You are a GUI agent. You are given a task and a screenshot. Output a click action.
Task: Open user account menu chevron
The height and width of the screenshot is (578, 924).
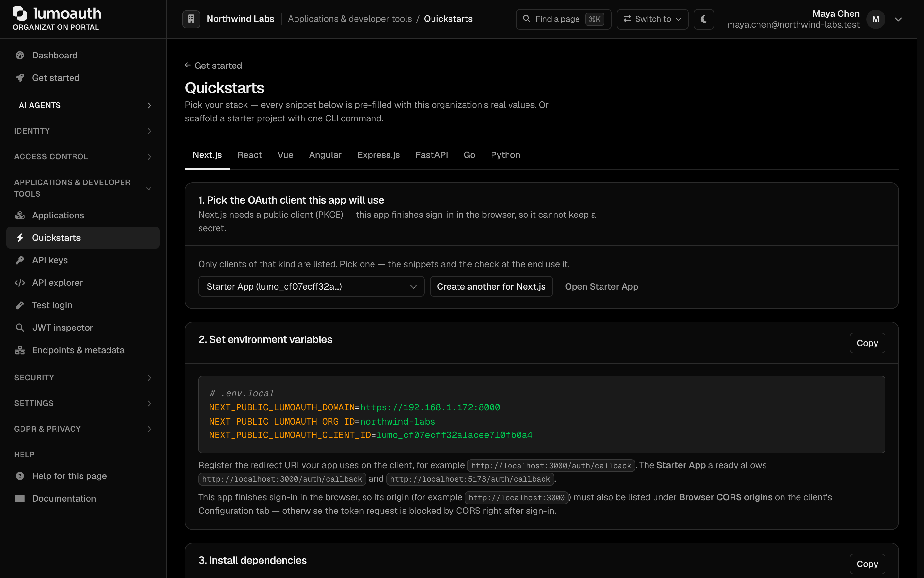click(898, 19)
